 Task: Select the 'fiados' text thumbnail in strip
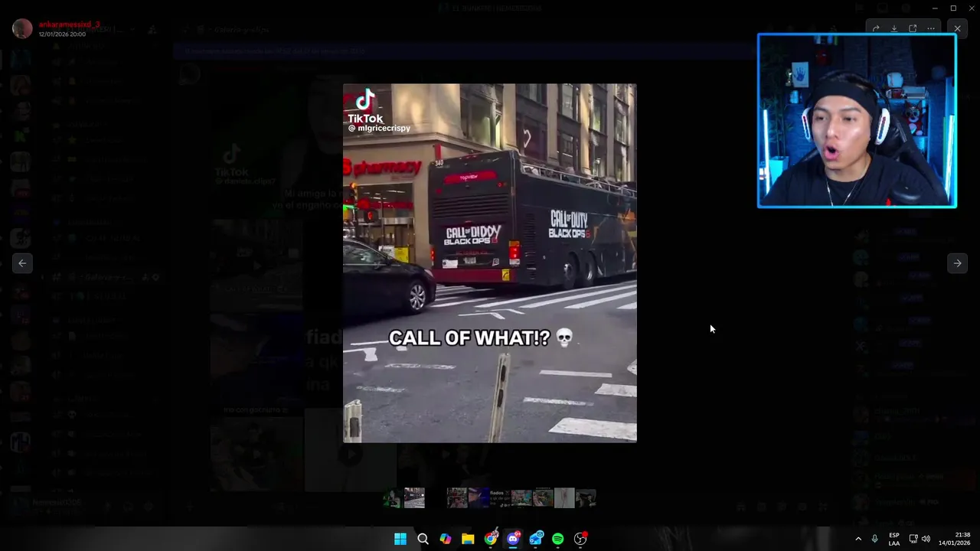coord(499,497)
